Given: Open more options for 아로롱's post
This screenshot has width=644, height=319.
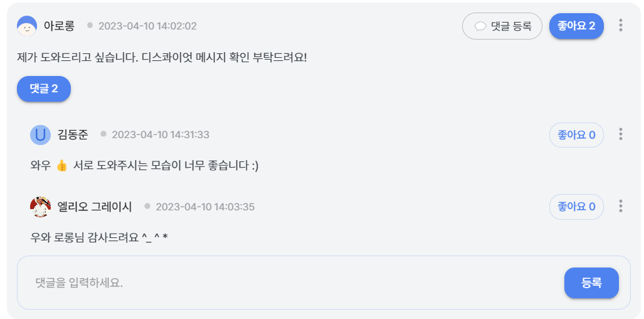Looking at the screenshot, I should pos(620,26).
